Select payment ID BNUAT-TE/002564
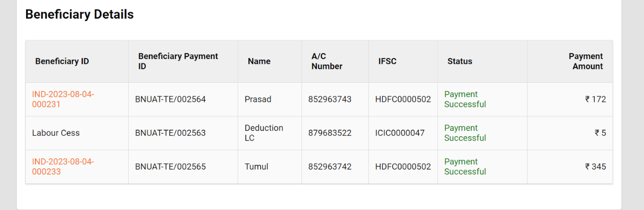The image size is (644, 210). pyautogui.click(x=170, y=99)
